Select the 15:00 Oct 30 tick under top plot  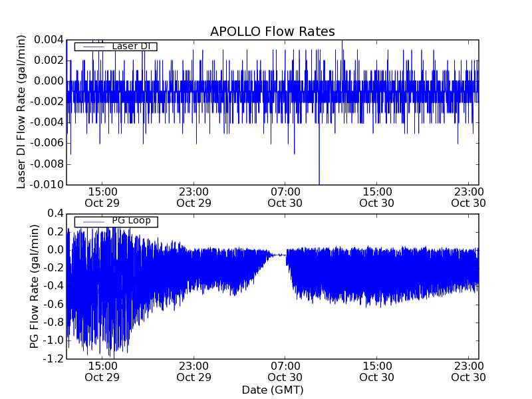[x=376, y=198]
